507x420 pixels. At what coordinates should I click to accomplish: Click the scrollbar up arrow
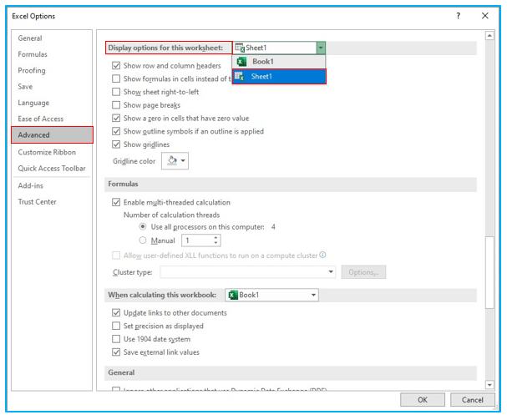click(489, 36)
